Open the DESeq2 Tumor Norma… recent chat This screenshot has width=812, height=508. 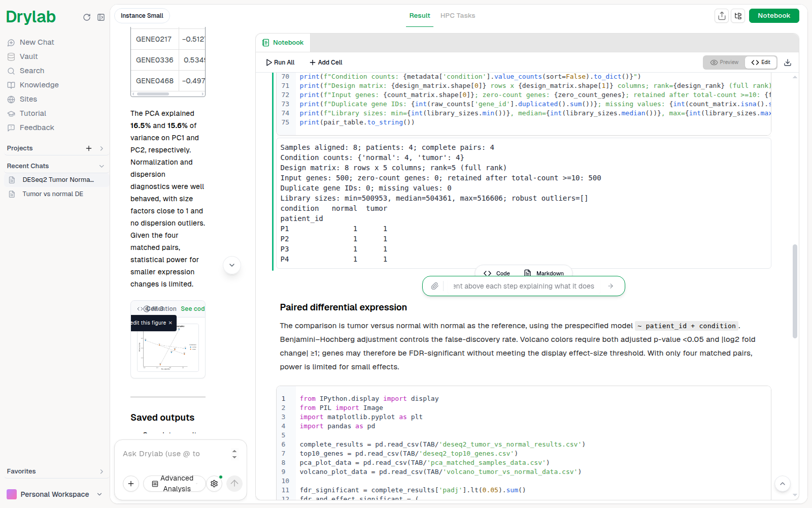[x=57, y=180]
